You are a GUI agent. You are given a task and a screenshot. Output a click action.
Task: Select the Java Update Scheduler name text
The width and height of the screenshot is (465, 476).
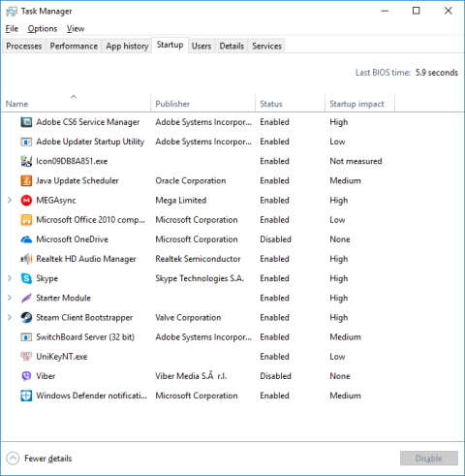[77, 180]
